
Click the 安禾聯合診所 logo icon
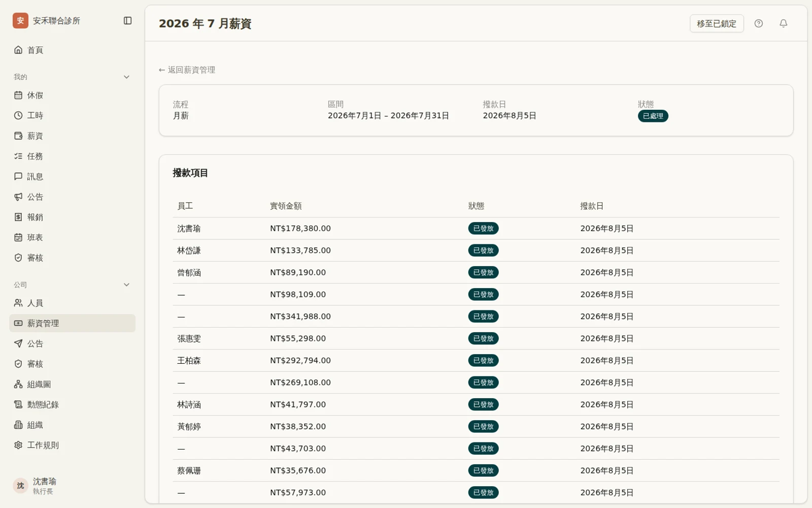coord(20,21)
